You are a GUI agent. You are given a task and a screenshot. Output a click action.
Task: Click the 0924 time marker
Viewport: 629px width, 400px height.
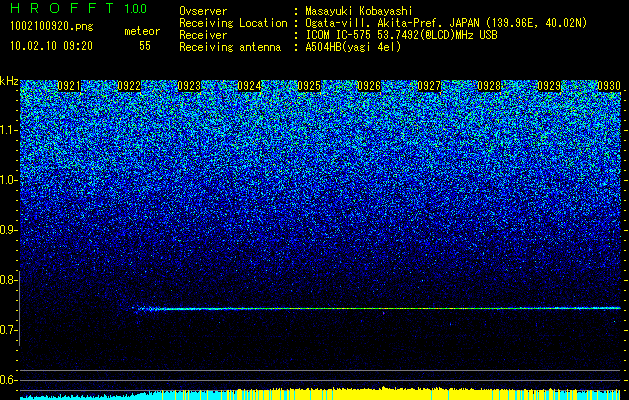(249, 86)
